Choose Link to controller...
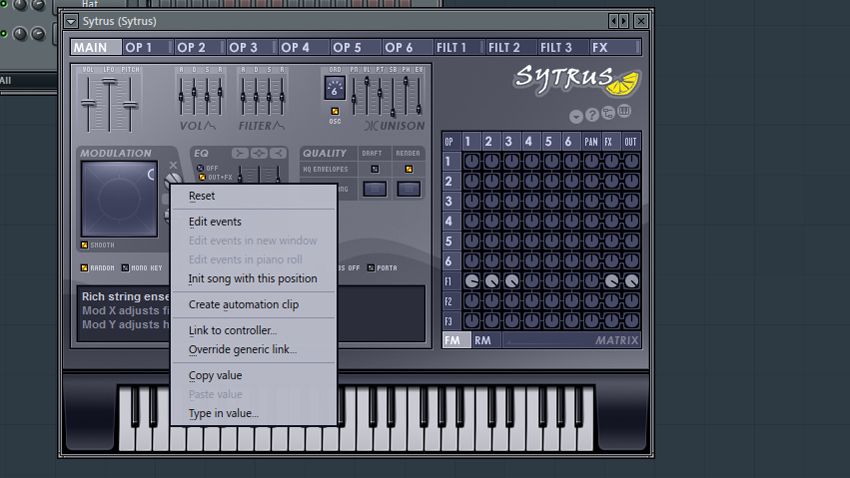Viewport: 850px width, 478px height. [254, 330]
